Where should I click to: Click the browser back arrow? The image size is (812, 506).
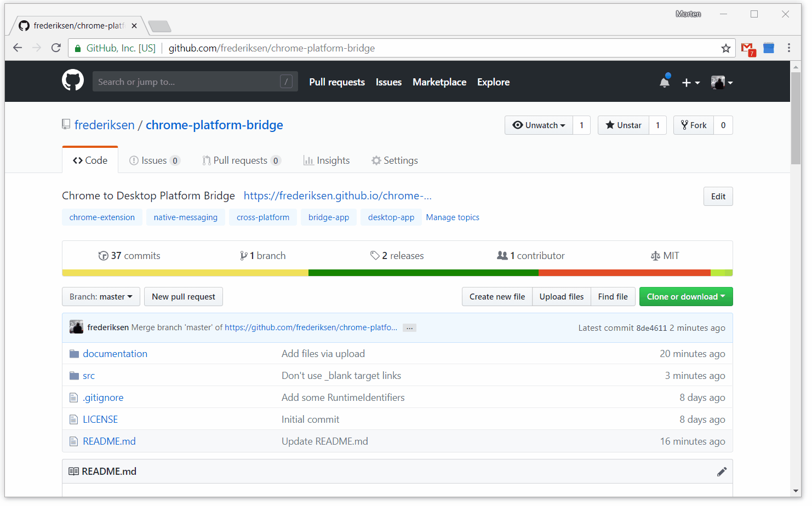pos(18,48)
